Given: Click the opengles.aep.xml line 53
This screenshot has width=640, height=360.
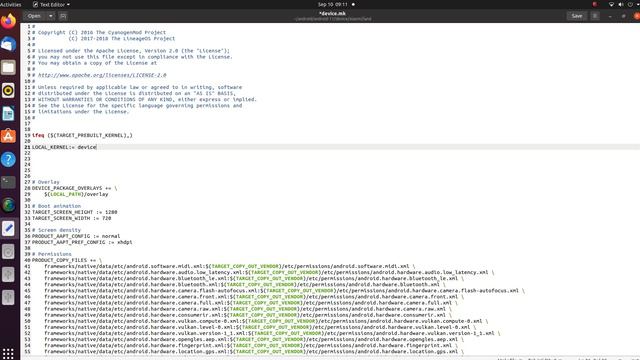Looking at the screenshot, I should point(254,339).
